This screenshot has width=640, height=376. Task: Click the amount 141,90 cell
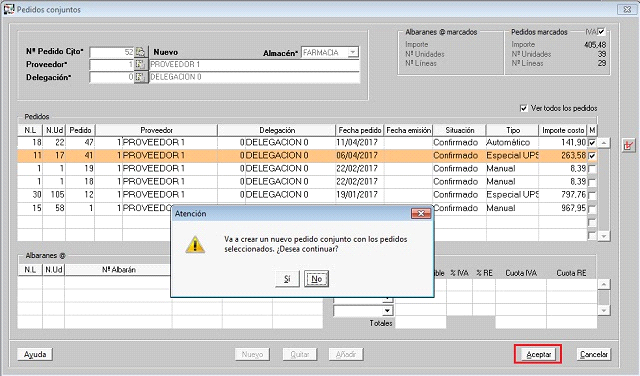coord(563,142)
